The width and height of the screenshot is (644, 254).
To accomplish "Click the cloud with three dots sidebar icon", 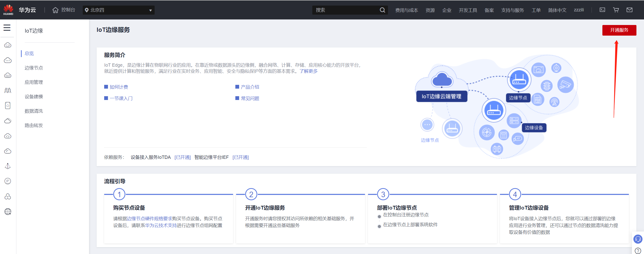I will click(8, 60).
